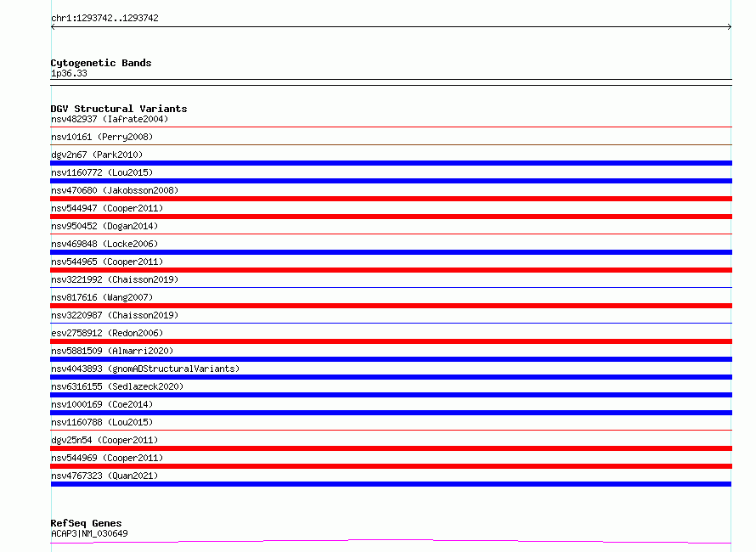
Task: Click the red bar under esv2758912
Action: tap(391, 341)
